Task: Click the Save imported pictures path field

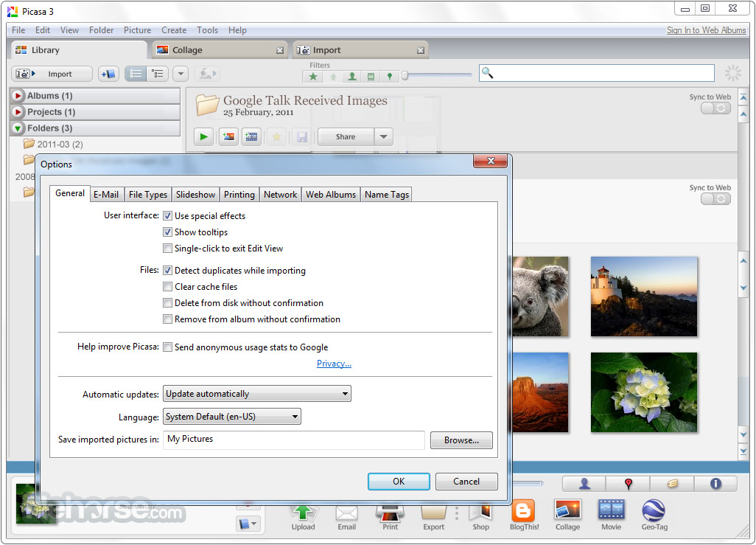Action: (x=294, y=440)
